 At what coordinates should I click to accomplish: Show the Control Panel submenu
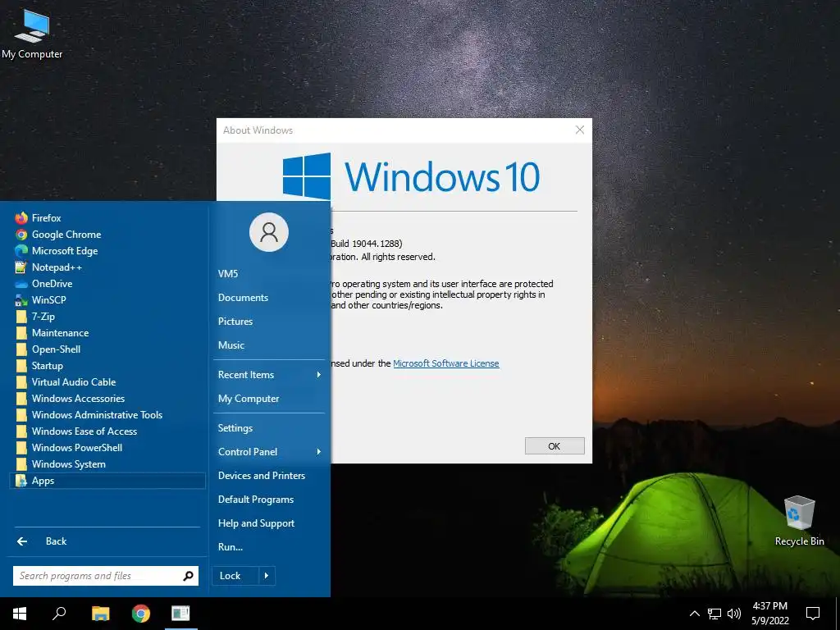(x=269, y=452)
